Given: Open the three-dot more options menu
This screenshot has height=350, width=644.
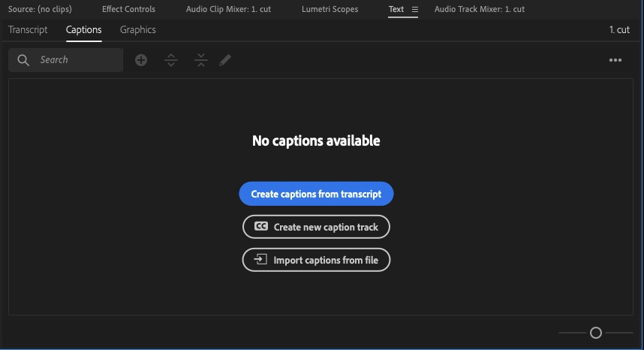Looking at the screenshot, I should [615, 60].
